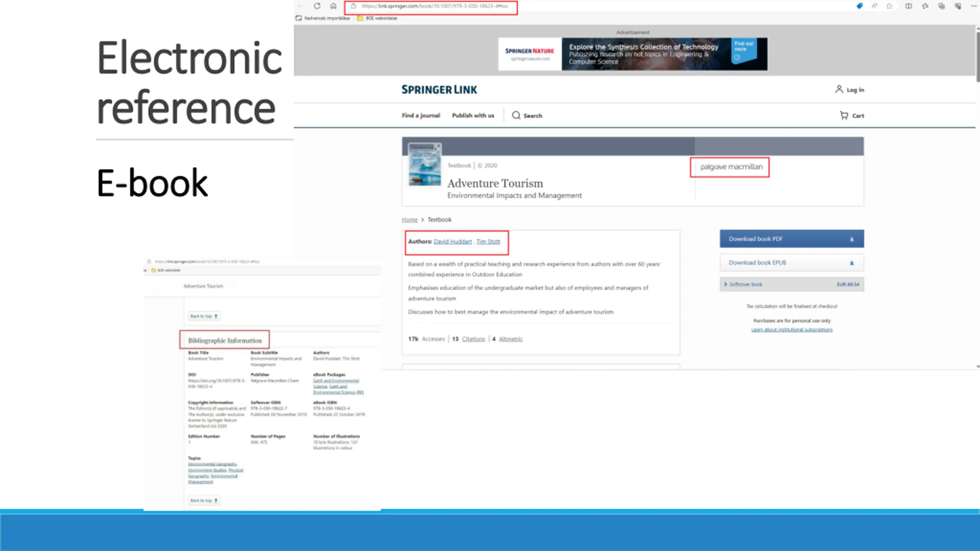Screen dimensions: 980x551
Task: Click the page vertical scrollbar thumb
Action: click(x=978, y=57)
